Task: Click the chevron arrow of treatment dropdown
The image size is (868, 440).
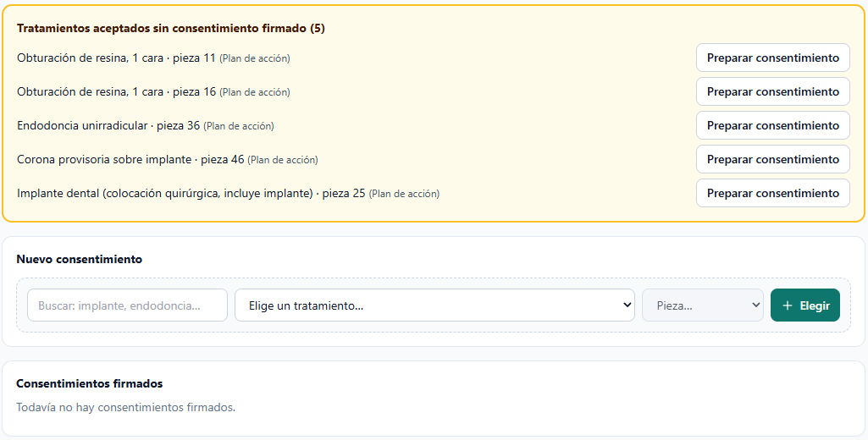Action: [627, 305]
